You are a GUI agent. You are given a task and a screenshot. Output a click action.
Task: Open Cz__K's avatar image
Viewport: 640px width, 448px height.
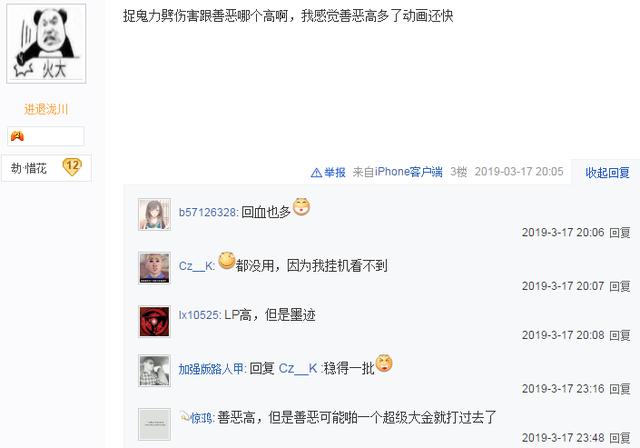(x=154, y=268)
